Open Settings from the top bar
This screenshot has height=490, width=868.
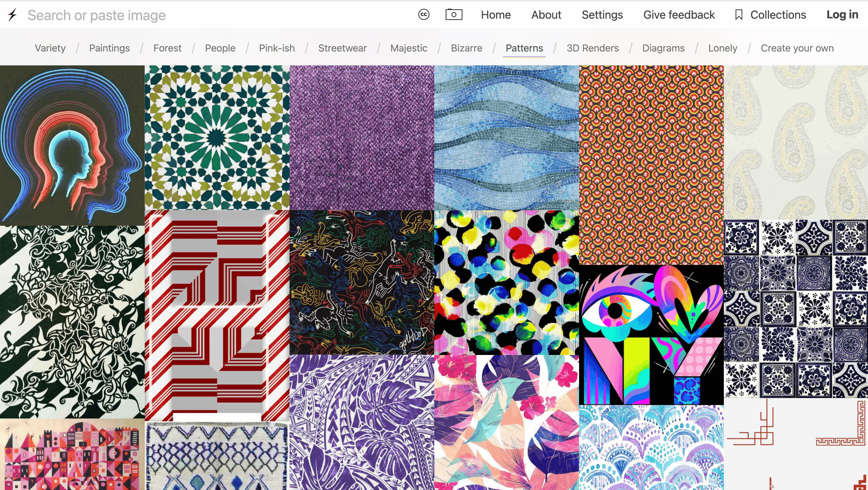click(602, 15)
